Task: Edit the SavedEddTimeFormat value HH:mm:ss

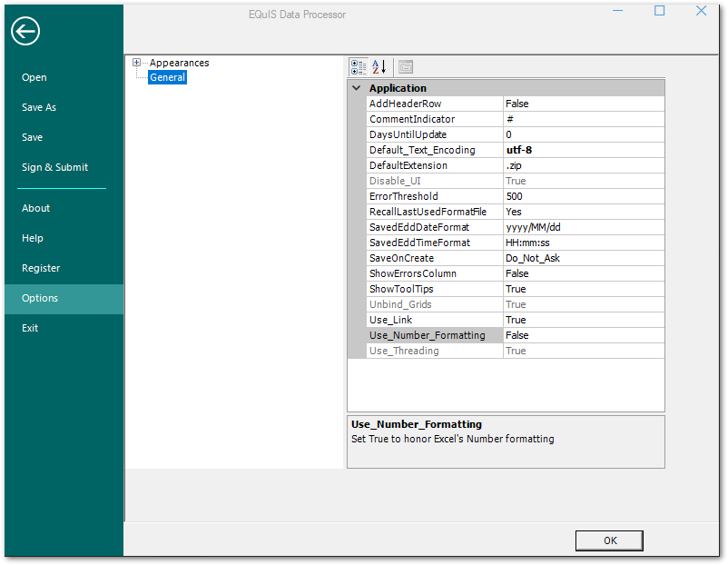Action: pos(584,243)
